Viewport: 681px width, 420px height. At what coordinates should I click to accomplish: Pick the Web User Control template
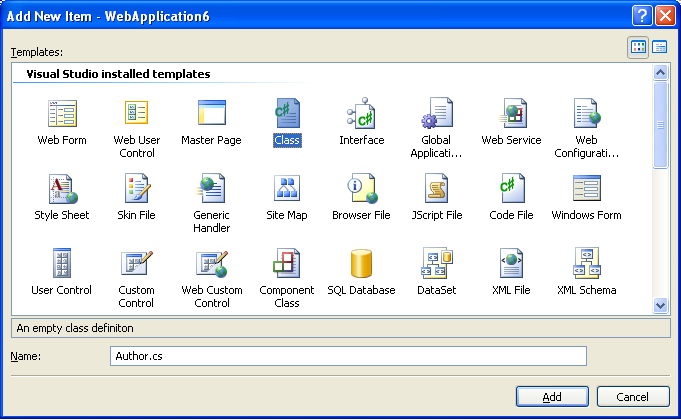click(136, 113)
